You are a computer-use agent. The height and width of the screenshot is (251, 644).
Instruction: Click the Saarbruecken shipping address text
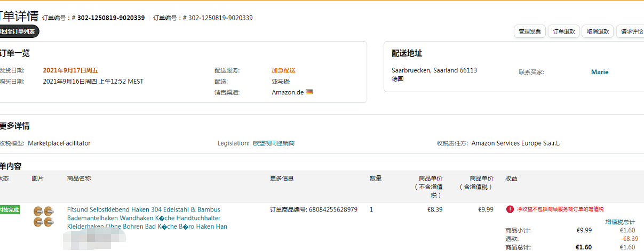tap(434, 70)
